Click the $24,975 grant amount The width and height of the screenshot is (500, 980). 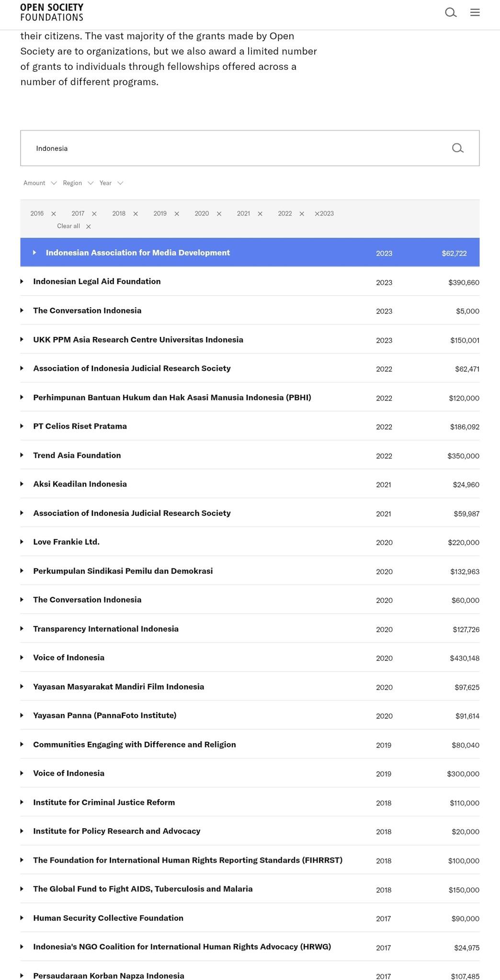[x=467, y=948]
